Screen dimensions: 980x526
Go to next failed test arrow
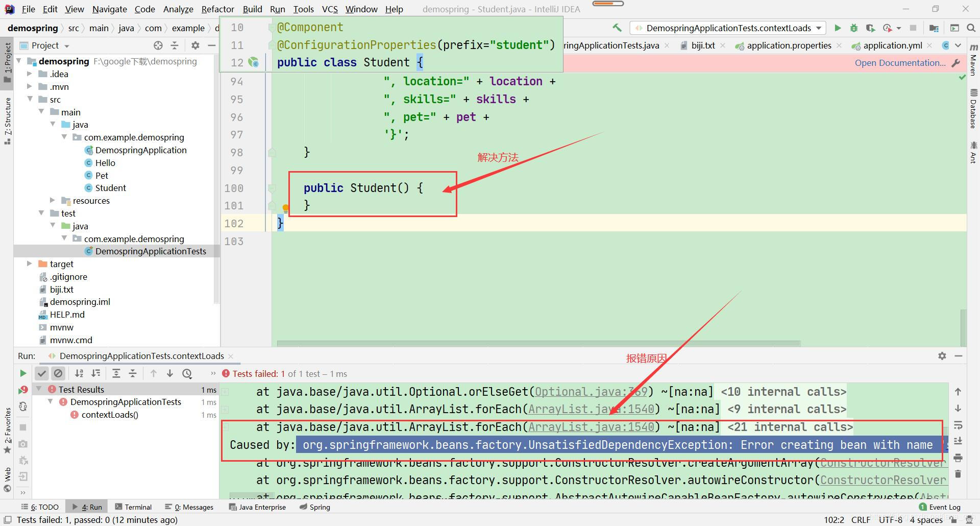pos(170,373)
